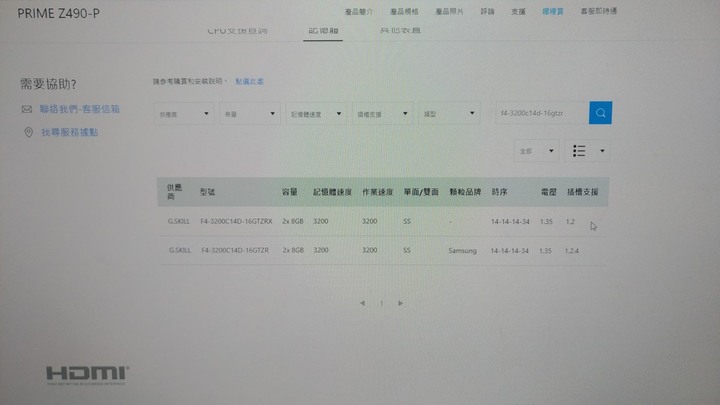Open the 插槽支援 slot support dropdown
The image size is (720, 405).
[382, 113]
